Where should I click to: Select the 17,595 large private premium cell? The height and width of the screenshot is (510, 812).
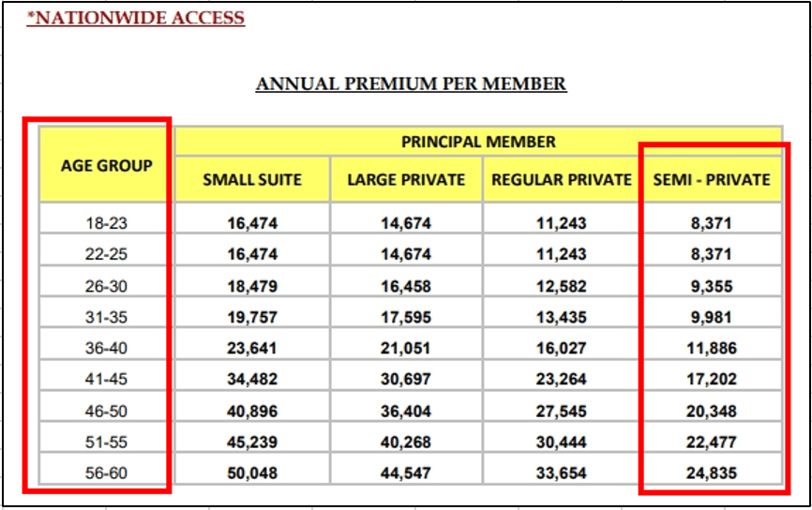(406, 317)
